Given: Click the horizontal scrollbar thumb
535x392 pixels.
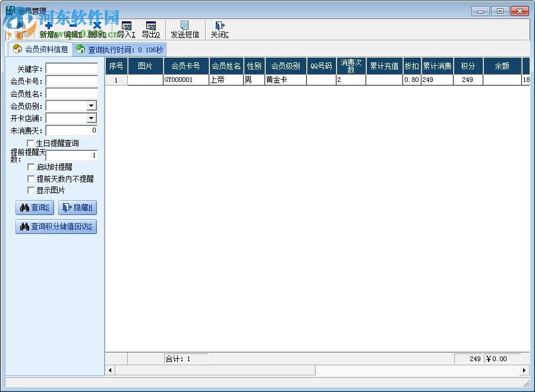Looking at the screenshot, I should pyautogui.click(x=215, y=370).
